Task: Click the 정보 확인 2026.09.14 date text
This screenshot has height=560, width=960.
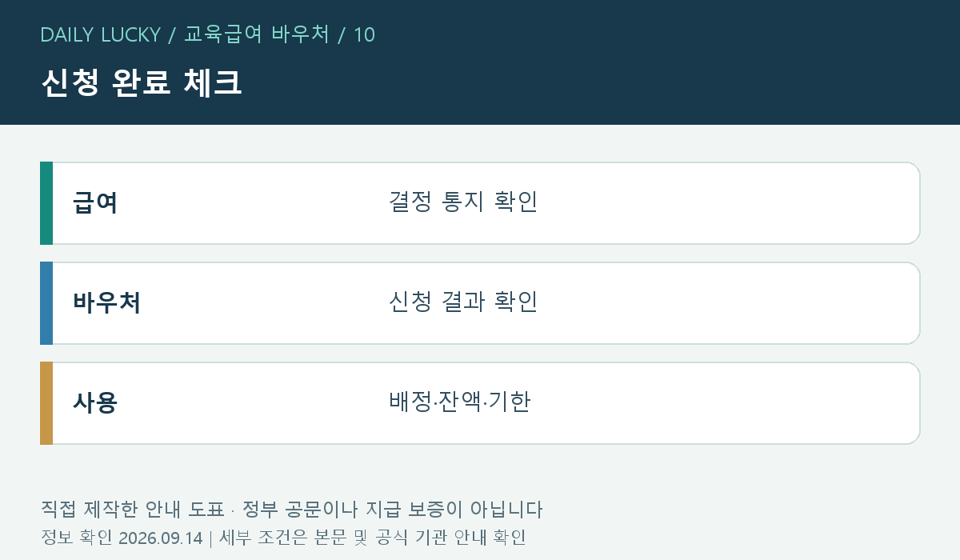Action: [122, 538]
